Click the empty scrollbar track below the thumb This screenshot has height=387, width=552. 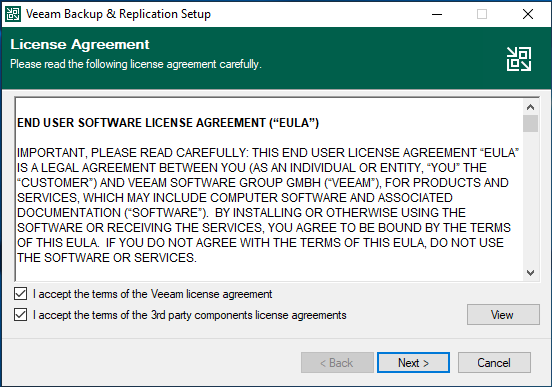point(530,199)
